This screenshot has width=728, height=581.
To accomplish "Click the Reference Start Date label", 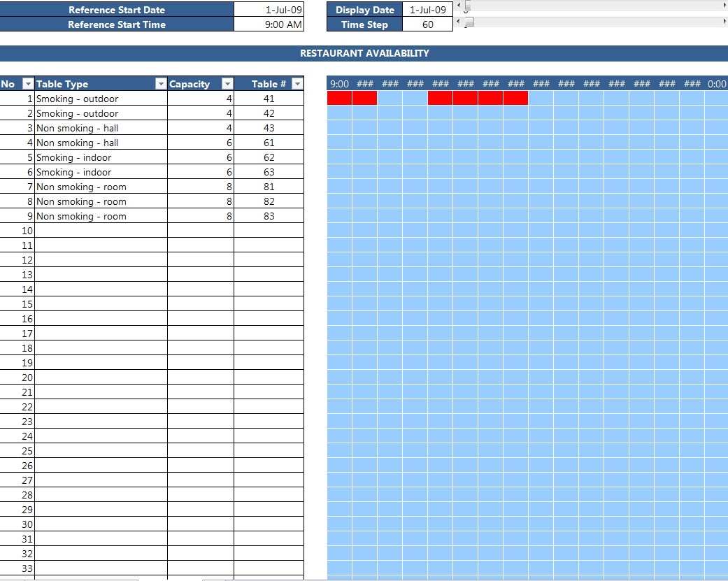I will [x=117, y=10].
